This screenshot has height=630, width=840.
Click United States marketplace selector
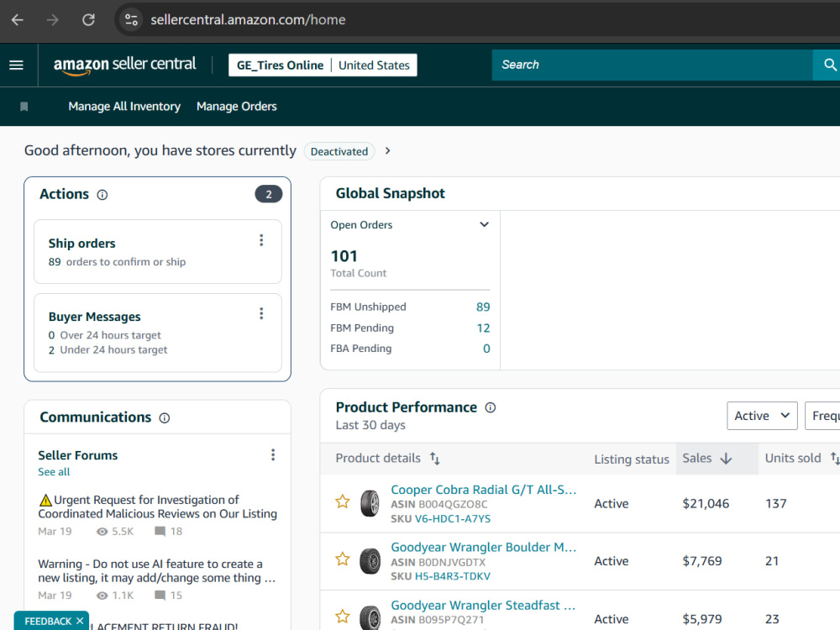(374, 66)
